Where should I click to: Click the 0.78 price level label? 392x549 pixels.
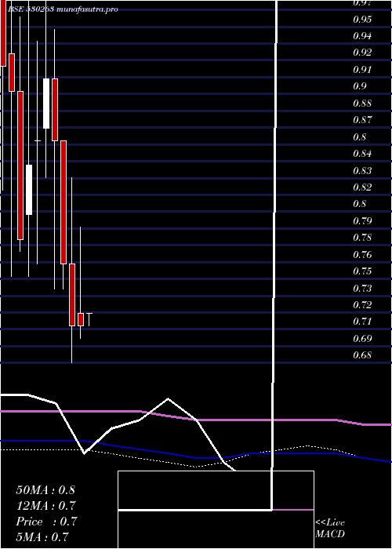362,238
